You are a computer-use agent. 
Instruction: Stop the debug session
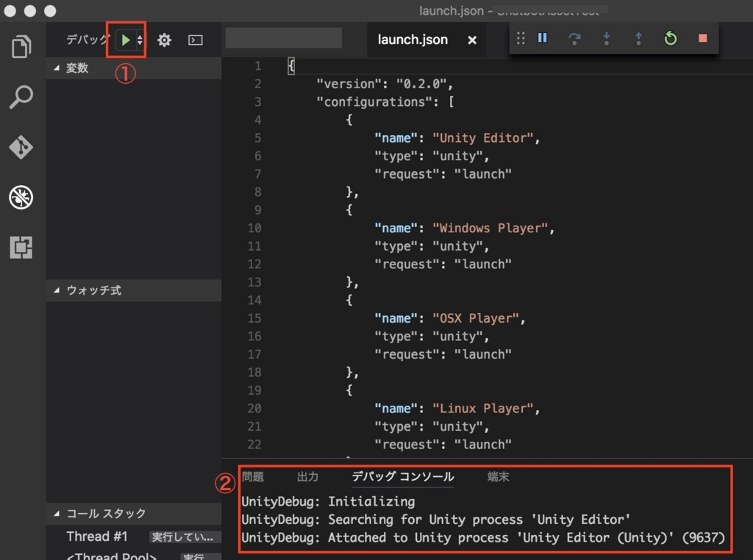pyautogui.click(x=702, y=38)
